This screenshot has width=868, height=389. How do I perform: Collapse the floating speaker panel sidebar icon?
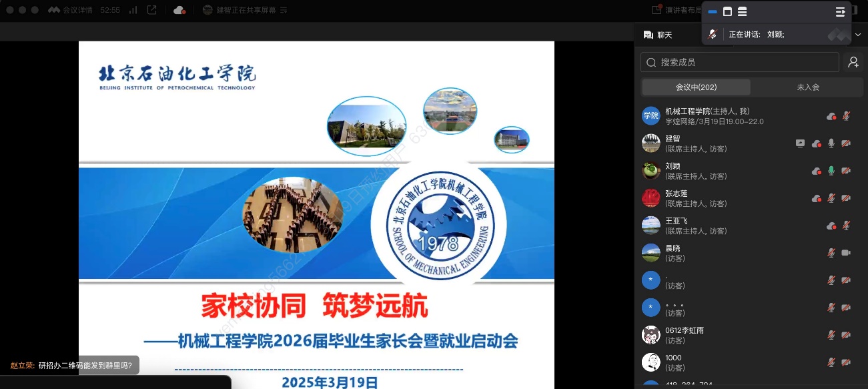point(840,12)
